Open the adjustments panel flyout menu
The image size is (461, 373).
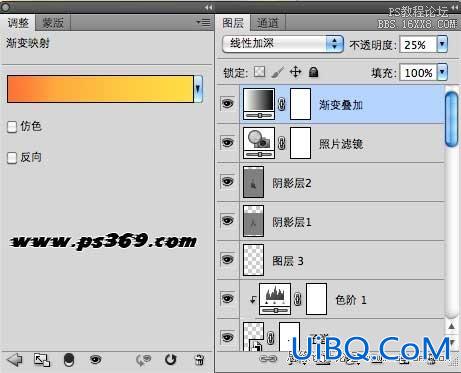[203, 22]
